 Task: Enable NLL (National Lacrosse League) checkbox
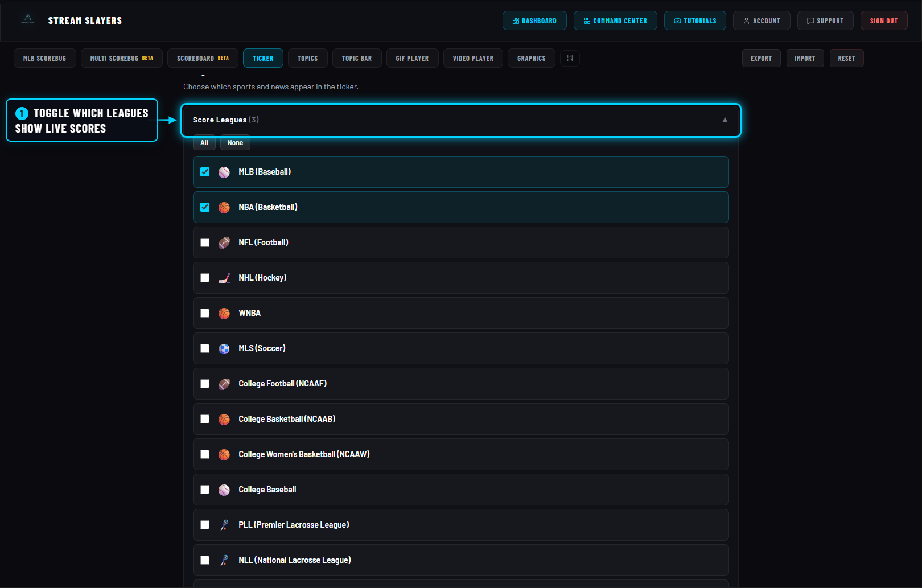click(x=205, y=560)
